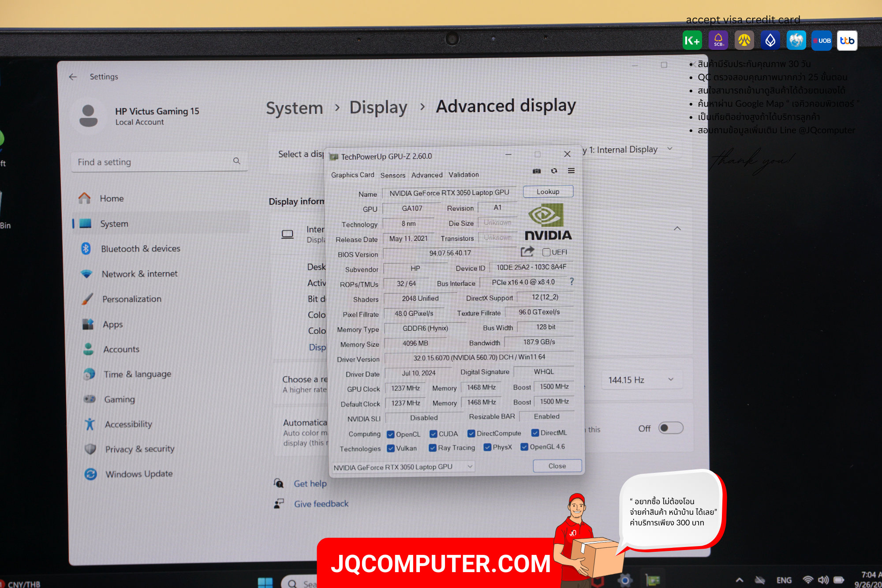This screenshot has width=882, height=588.
Task: Toggle the CUDA checkbox
Action: click(433, 434)
